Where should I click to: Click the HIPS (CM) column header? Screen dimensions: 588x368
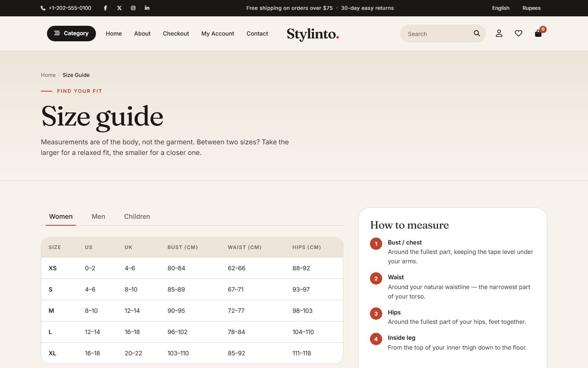point(307,247)
